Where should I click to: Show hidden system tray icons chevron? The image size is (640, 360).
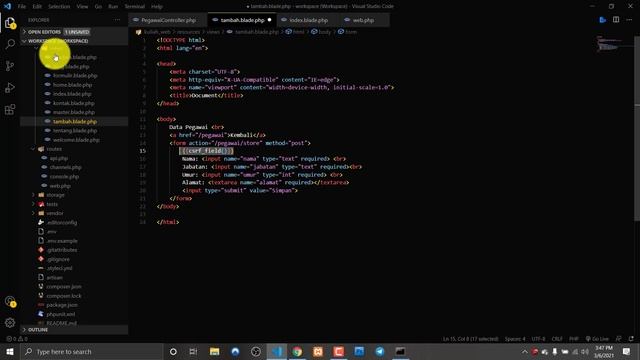click(x=524, y=351)
